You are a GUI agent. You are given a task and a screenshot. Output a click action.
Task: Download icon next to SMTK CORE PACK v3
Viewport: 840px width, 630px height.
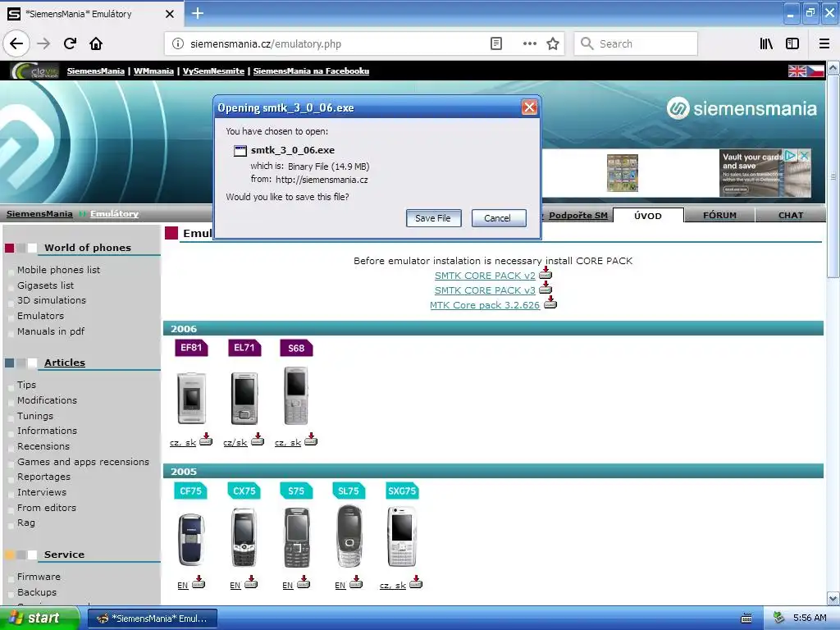click(546, 288)
